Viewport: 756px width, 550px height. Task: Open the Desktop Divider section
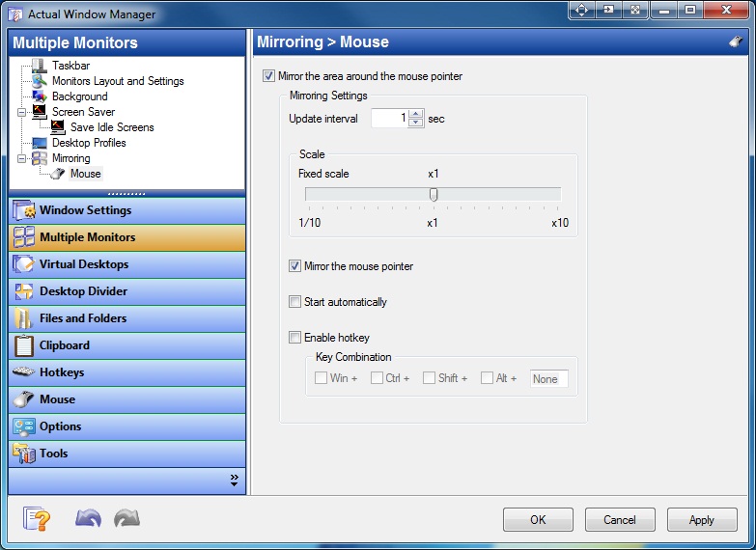click(x=126, y=291)
